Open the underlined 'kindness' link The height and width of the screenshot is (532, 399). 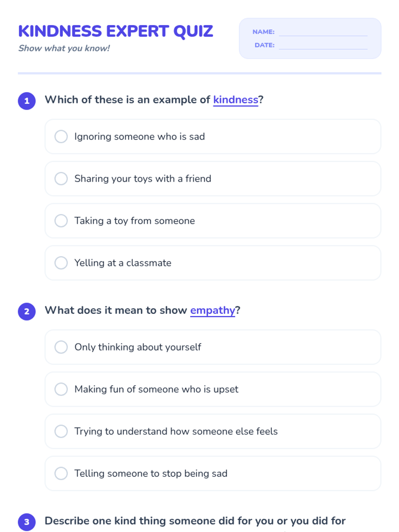click(x=235, y=100)
